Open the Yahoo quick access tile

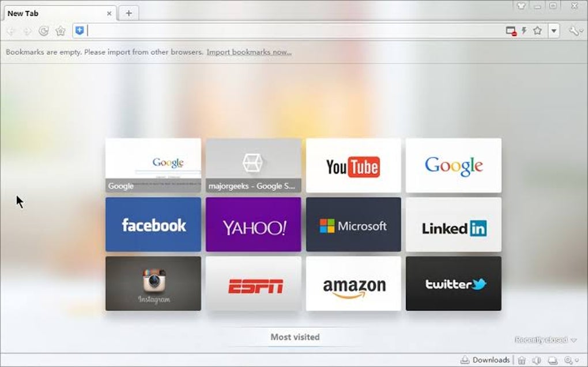(253, 224)
